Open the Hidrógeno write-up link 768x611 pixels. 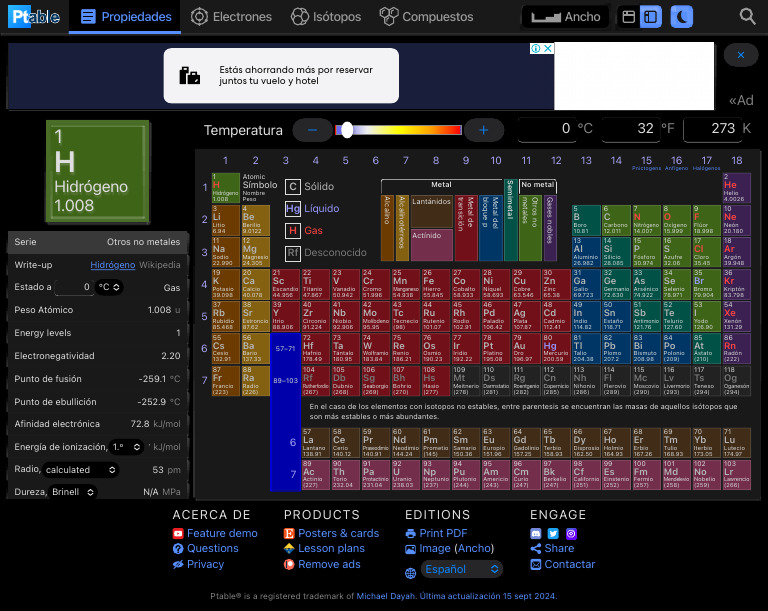[x=113, y=265]
